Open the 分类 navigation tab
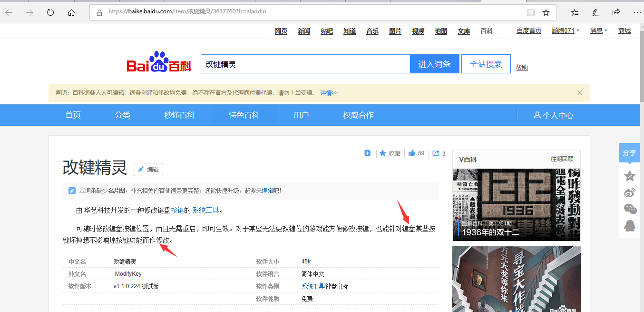644x312 pixels. 122,115
